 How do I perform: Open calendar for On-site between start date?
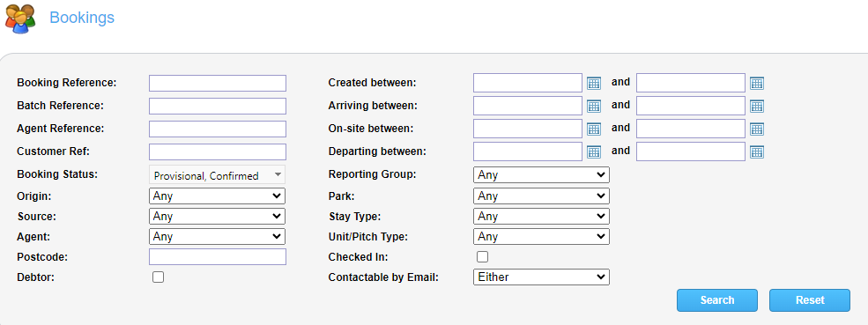[x=593, y=129]
